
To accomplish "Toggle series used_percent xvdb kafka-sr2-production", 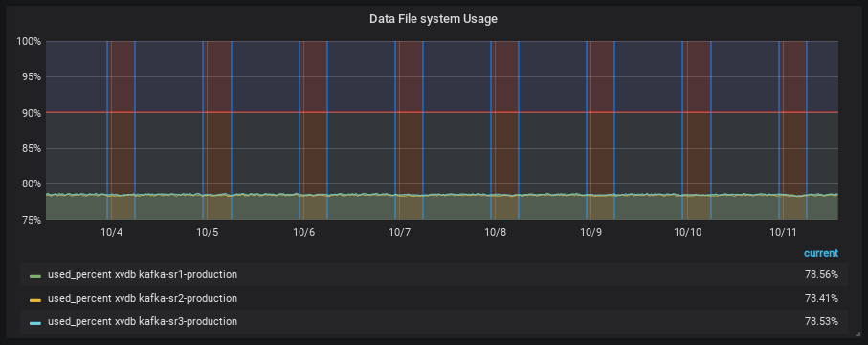I will [x=143, y=298].
